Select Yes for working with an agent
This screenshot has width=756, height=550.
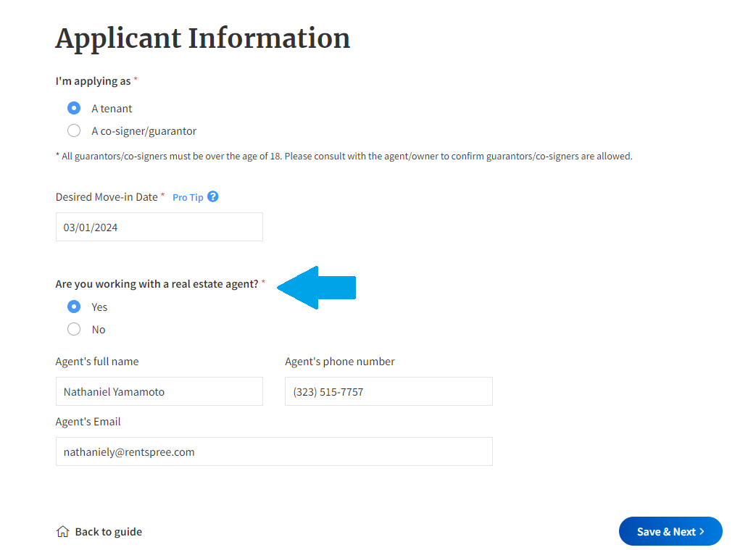click(x=74, y=306)
